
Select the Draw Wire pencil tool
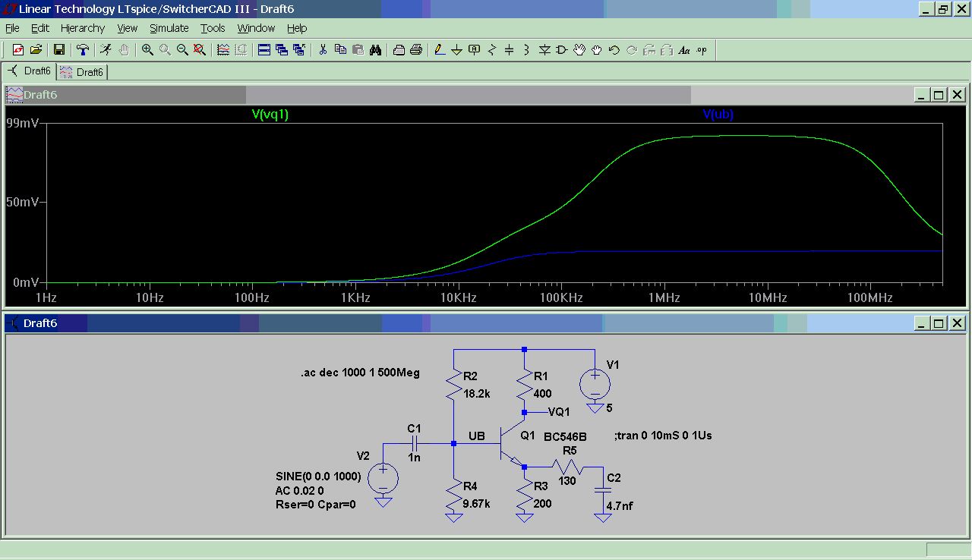pyautogui.click(x=440, y=50)
